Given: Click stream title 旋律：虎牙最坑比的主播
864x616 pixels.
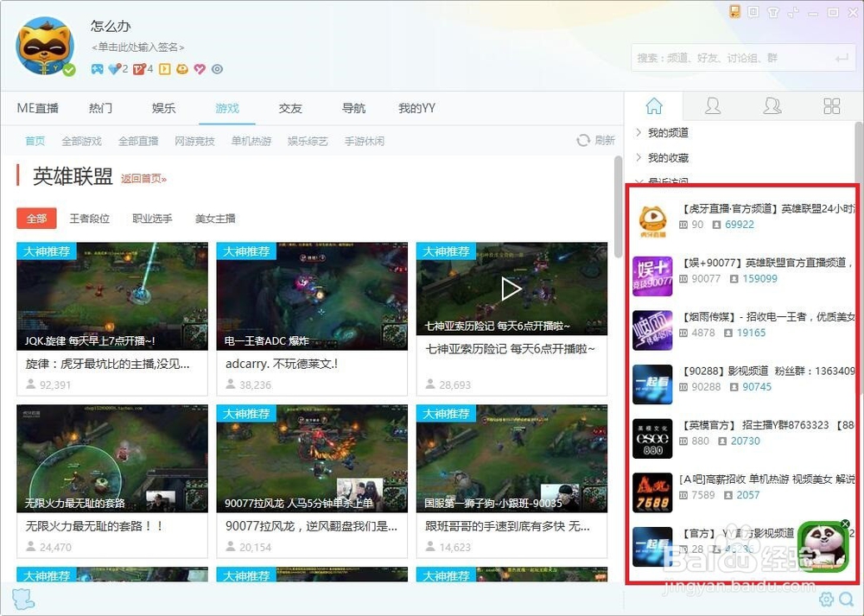Looking at the screenshot, I should click(x=107, y=364).
